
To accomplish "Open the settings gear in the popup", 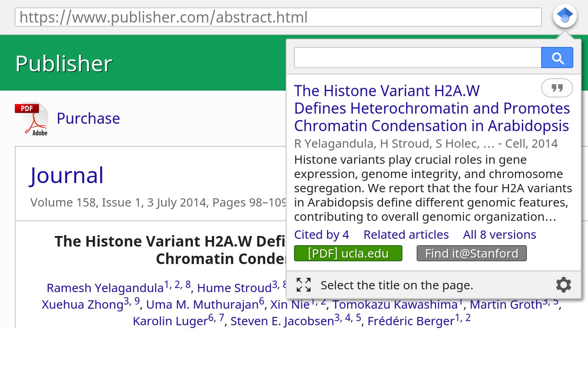I will tap(564, 285).
